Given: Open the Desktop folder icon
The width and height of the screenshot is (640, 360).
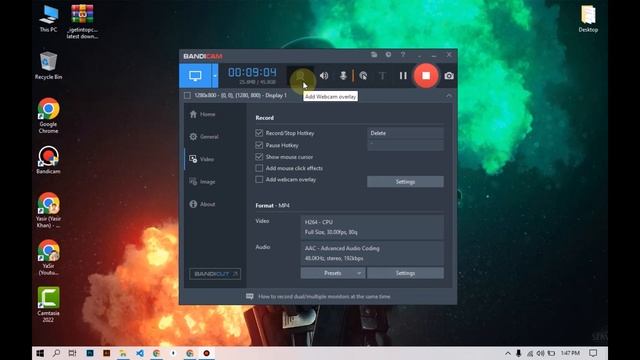Looking at the screenshot, I should tap(588, 19).
